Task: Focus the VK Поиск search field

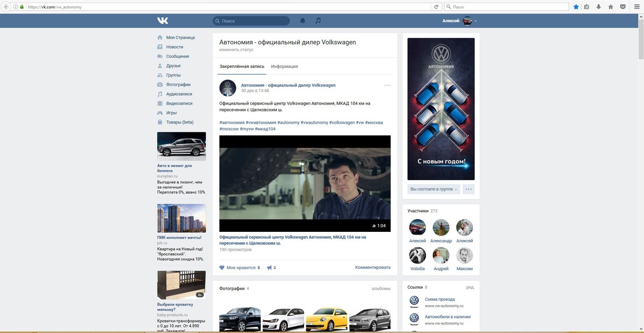Action: [251, 21]
